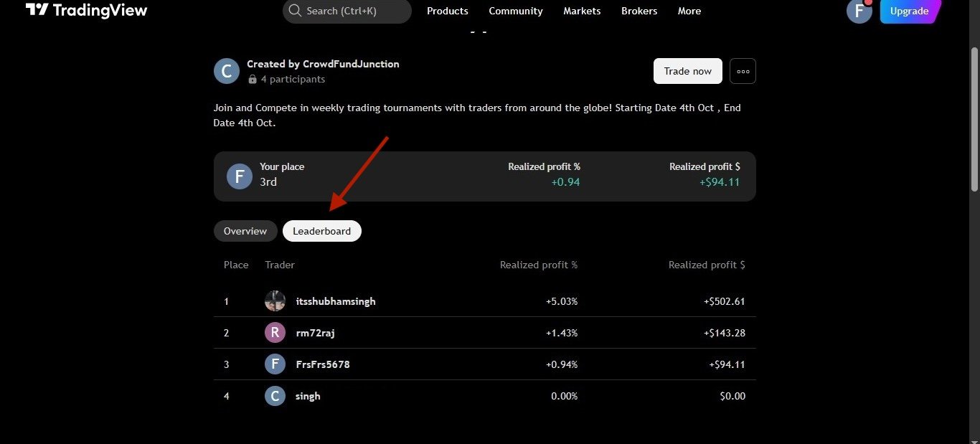Viewport: 980px width, 444px height.
Task: Open the Brokers menu
Action: click(x=639, y=11)
